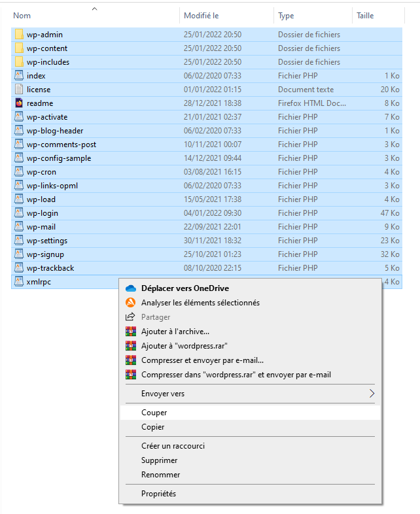Choose Couper from the context menu

(x=250, y=413)
